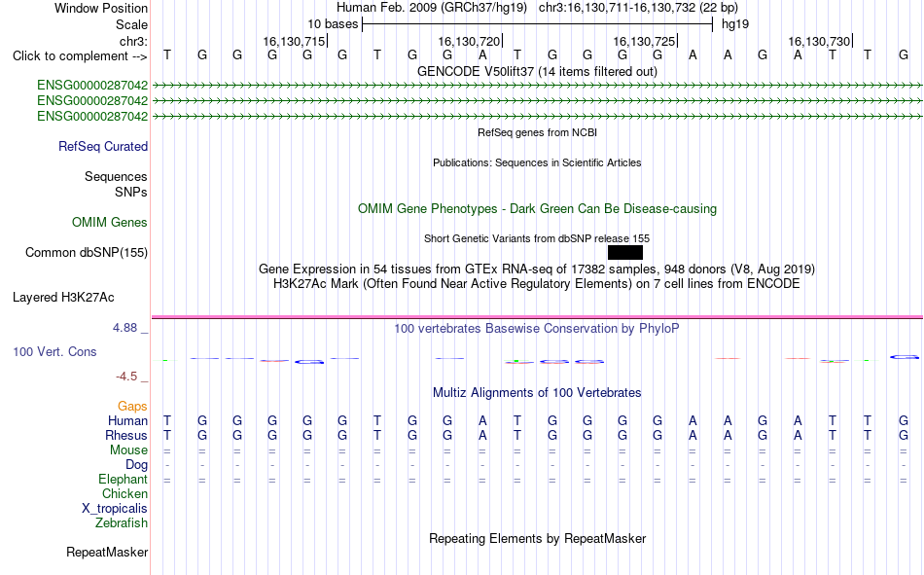Click 'RefSeq genes from NCBI' track title
This screenshot has width=924, height=575.
click(x=538, y=132)
